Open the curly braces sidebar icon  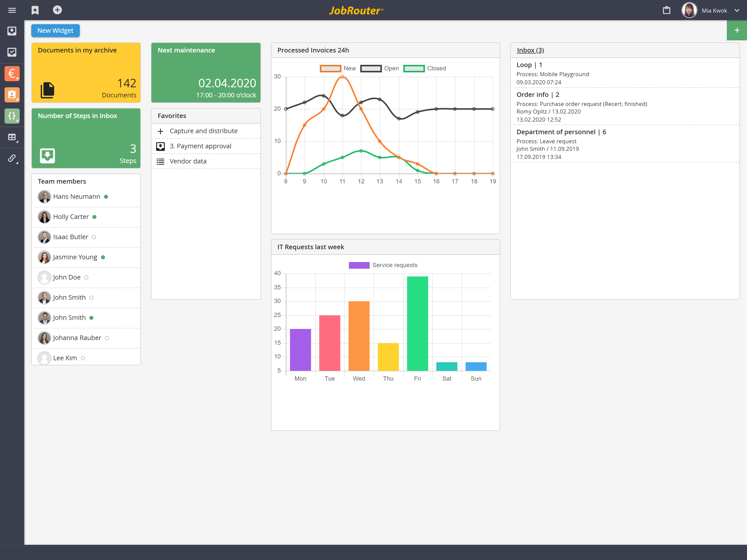coord(12,116)
